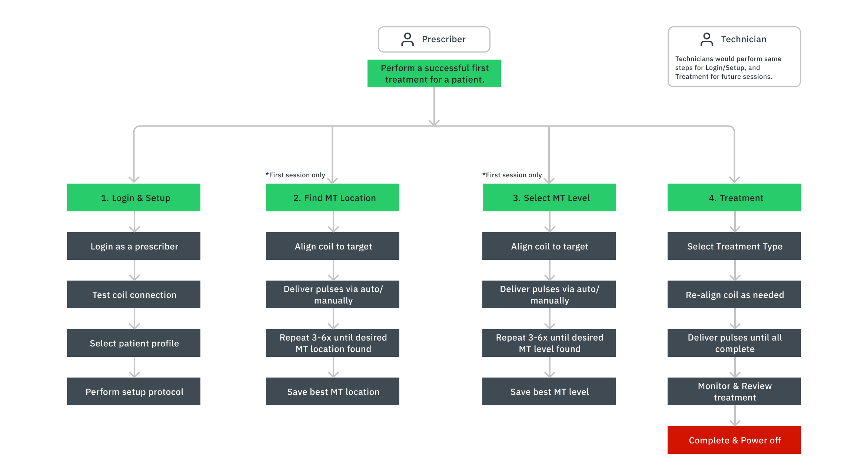The image size is (868, 476).
Task: Click the Select patient profile box
Action: pos(134,343)
